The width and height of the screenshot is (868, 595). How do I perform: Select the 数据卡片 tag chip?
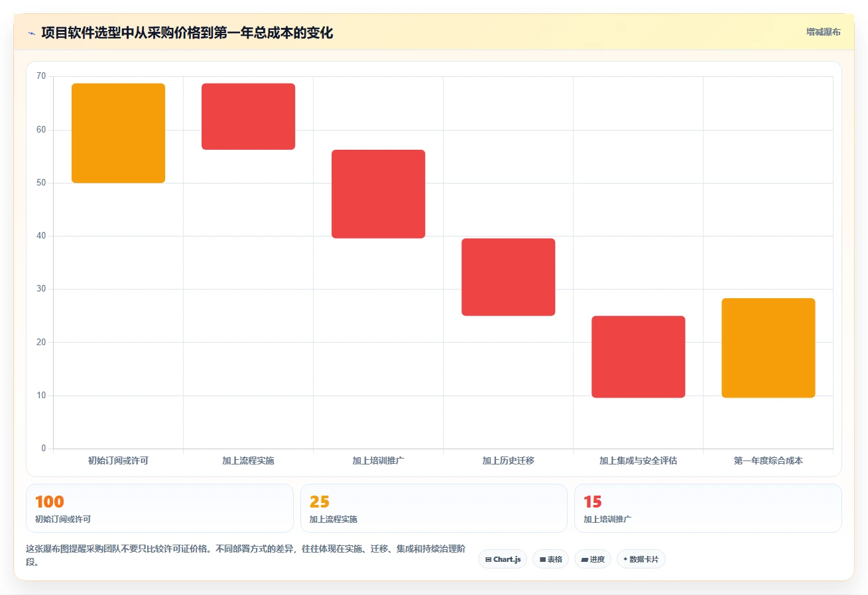(x=641, y=559)
